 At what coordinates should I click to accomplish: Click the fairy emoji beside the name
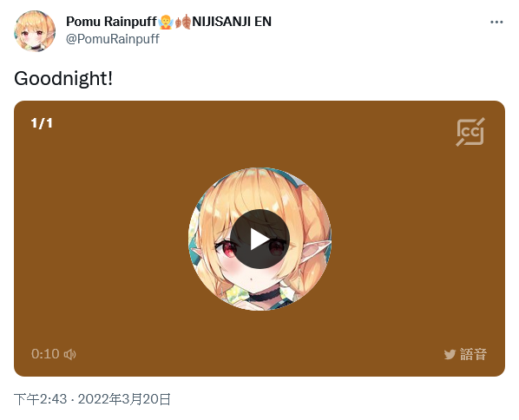pos(166,22)
